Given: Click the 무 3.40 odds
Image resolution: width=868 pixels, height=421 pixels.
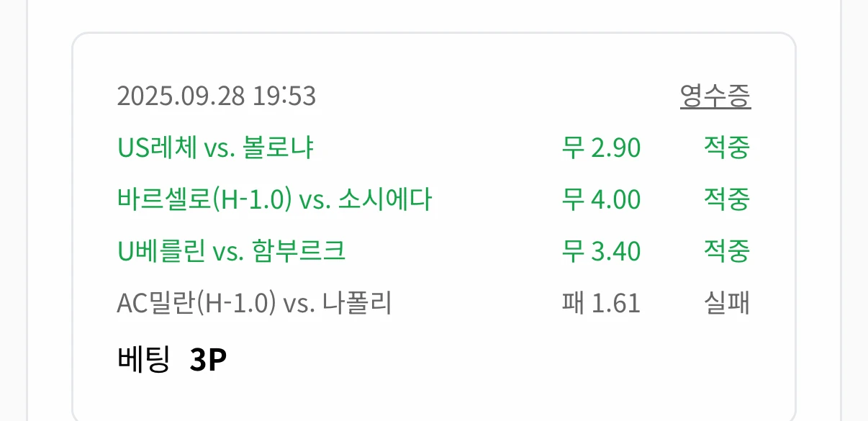Looking at the screenshot, I should click(601, 251).
